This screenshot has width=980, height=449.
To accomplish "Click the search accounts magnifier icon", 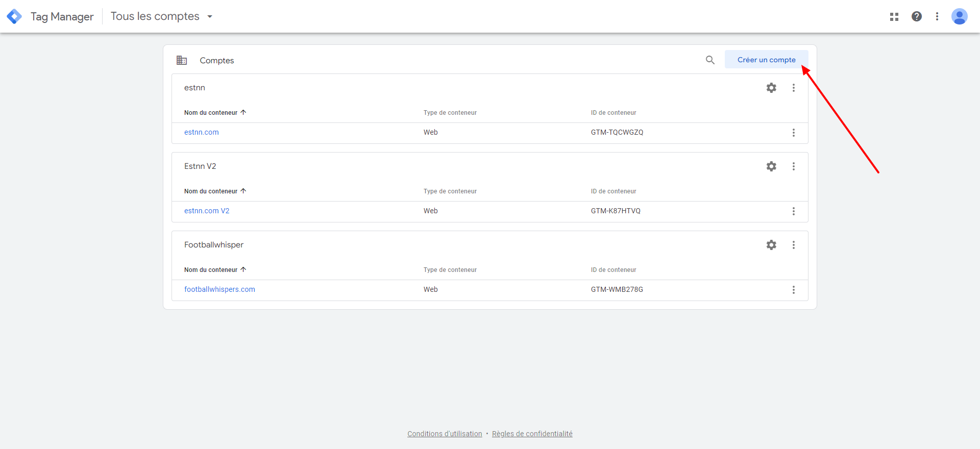I will click(x=710, y=60).
